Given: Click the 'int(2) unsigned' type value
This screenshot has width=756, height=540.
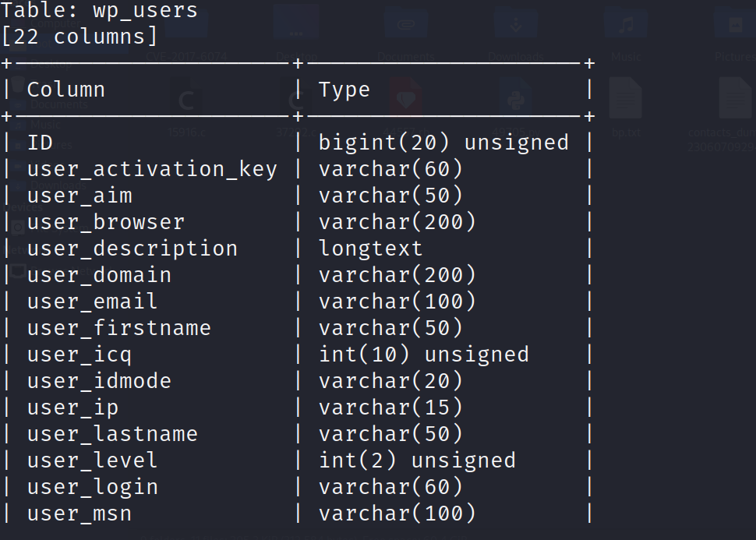Looking at the screenshot, I should point(417,461).
